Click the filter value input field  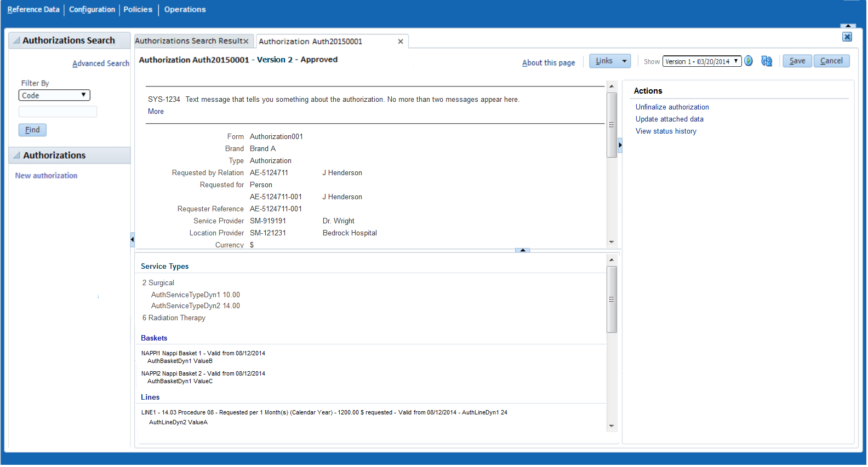[58, 112]
